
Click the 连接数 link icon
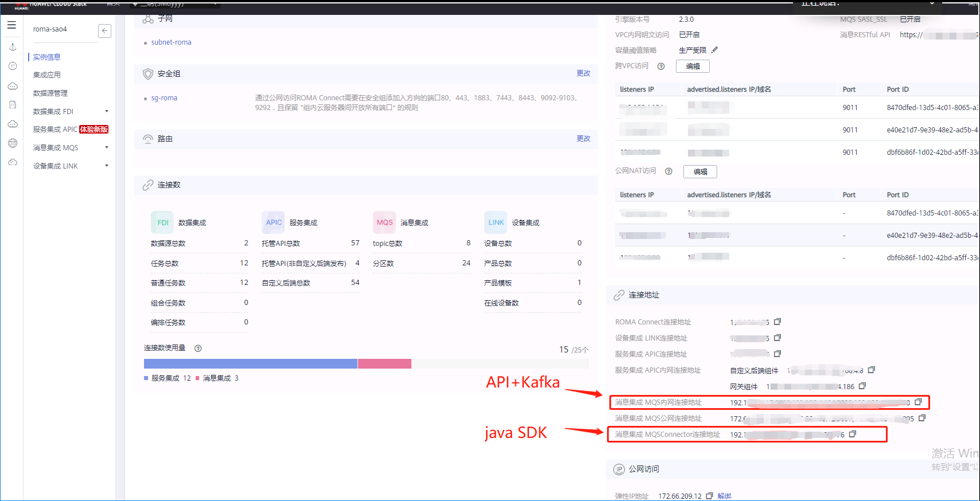tap(148, 185)
